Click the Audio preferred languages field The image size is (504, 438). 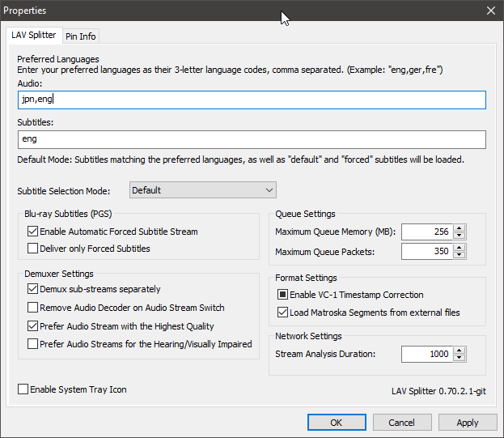(x=251, y=100)
